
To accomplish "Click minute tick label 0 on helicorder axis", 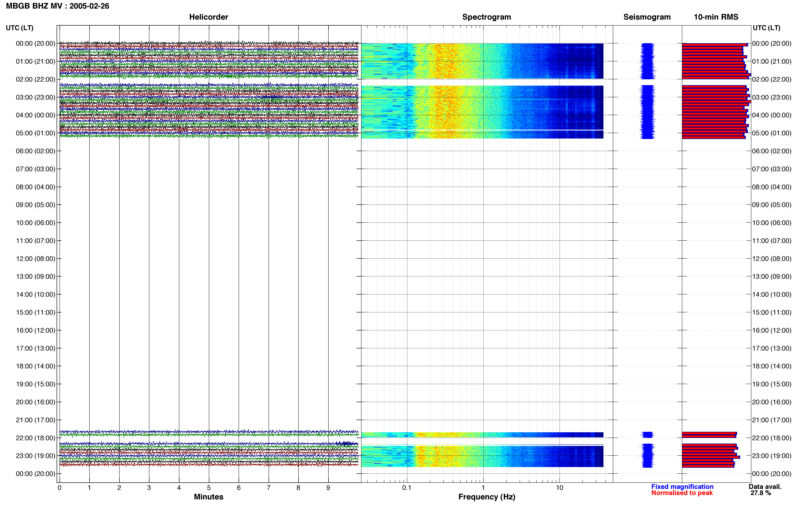I will 59,488.
